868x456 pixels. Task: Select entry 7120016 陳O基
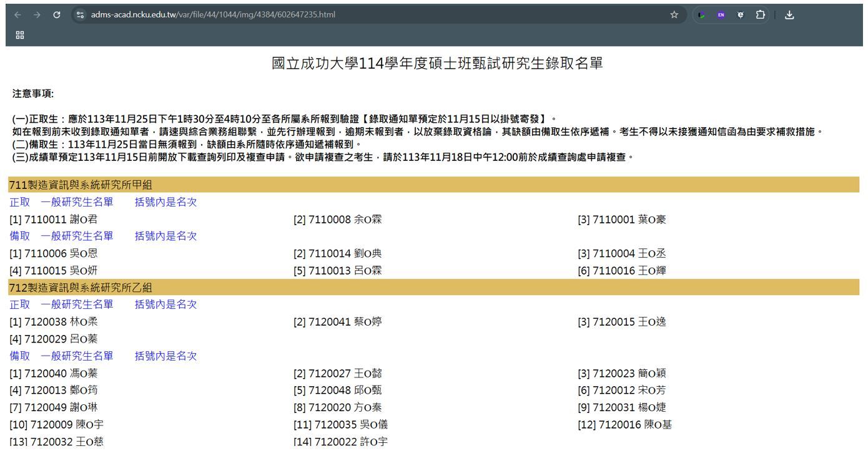tap(624, 425)
